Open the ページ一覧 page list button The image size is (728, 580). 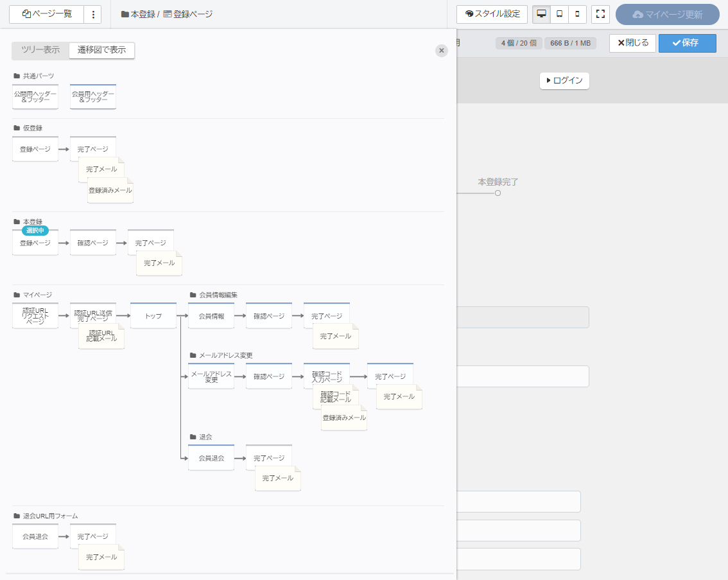[x=46, y=14]
